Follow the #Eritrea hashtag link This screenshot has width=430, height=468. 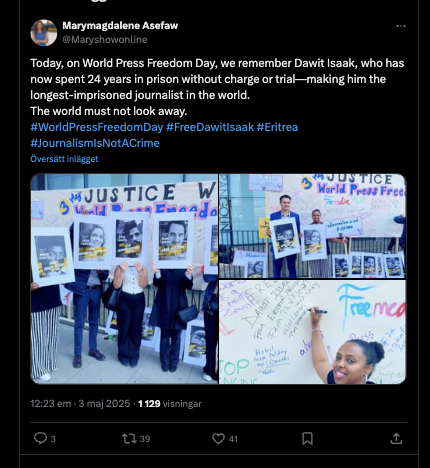click(277, 127)
